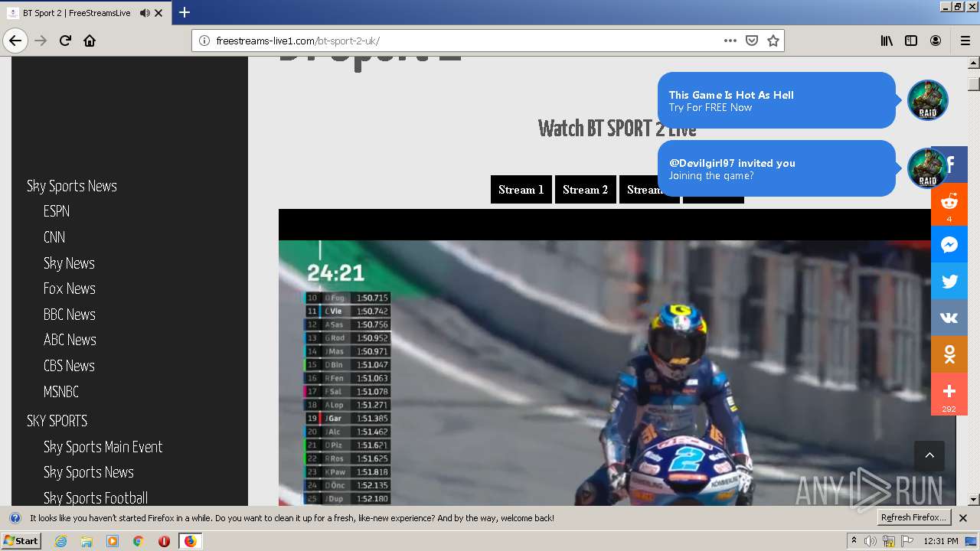The image size is (980, 551).
Task: Open more share options plus button
Action: (x=949, y=394)
